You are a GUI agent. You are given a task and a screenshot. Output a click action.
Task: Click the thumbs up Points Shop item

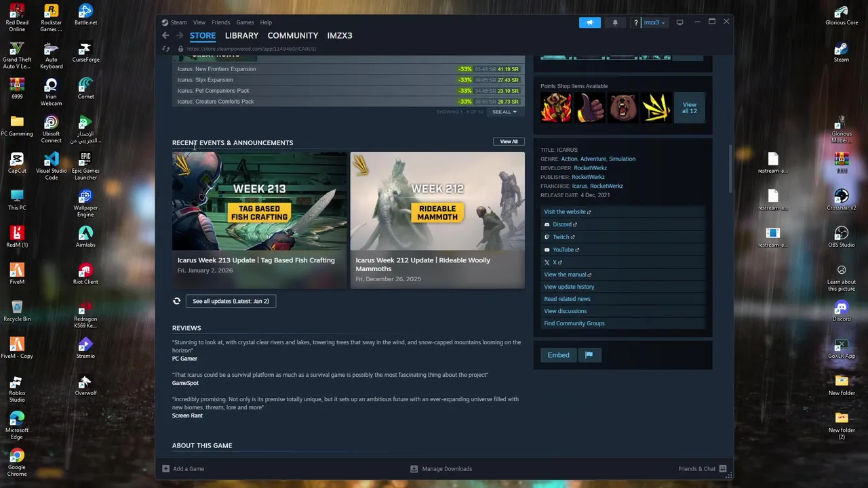click(589, 108)
